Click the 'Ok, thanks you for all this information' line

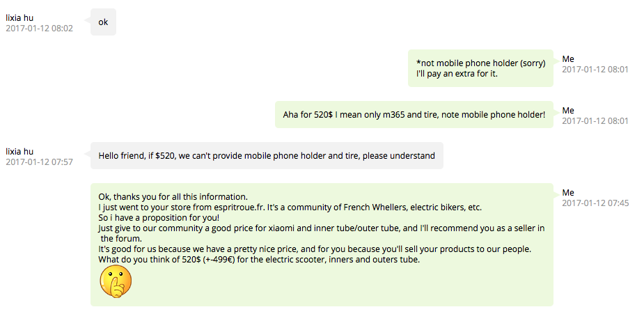coord(173,196)
